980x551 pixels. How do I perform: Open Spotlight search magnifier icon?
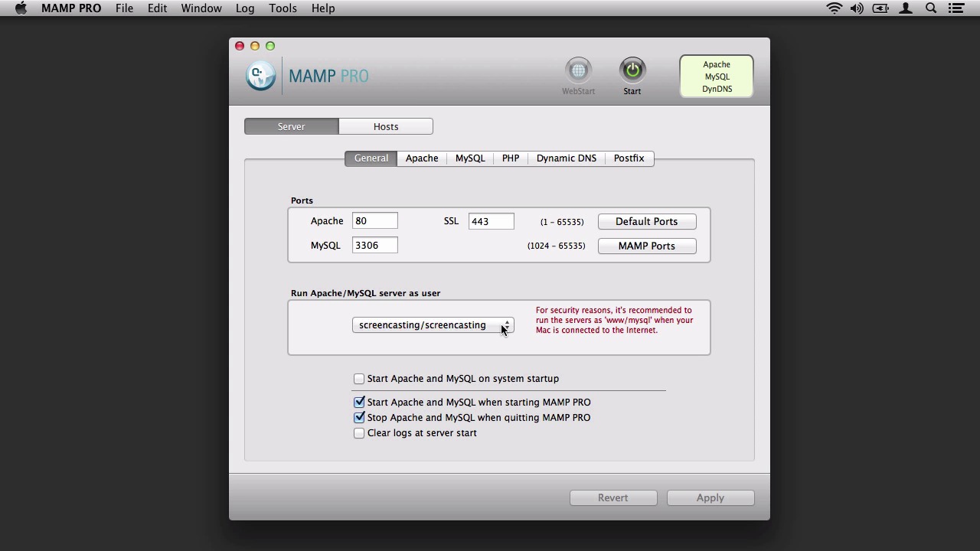[x=931, y=8]
